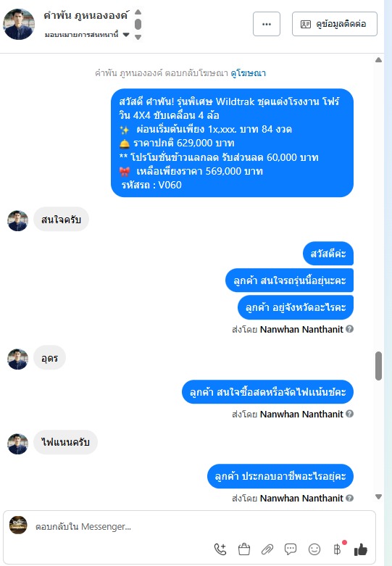This screenshot has width=392, height=566.
Task: Send a thumbs-up like
Action: pos(361,549)
